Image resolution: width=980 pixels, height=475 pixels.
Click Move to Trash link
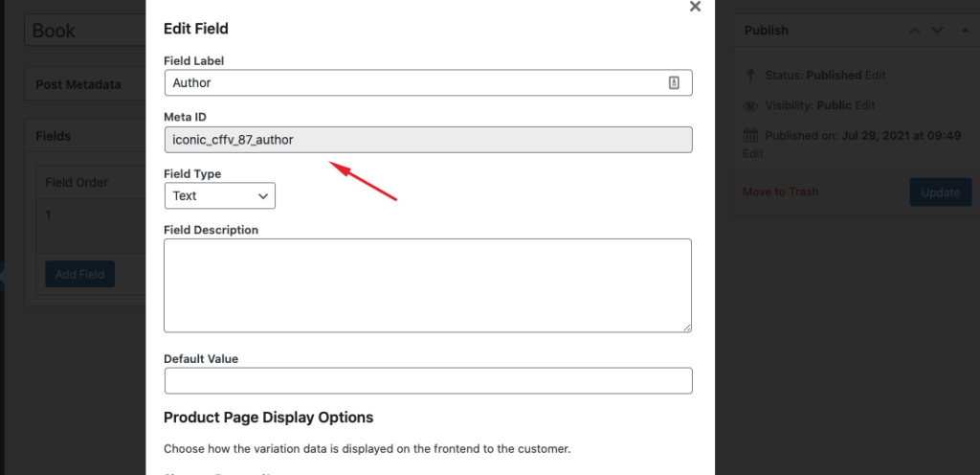tap(780, 192)
